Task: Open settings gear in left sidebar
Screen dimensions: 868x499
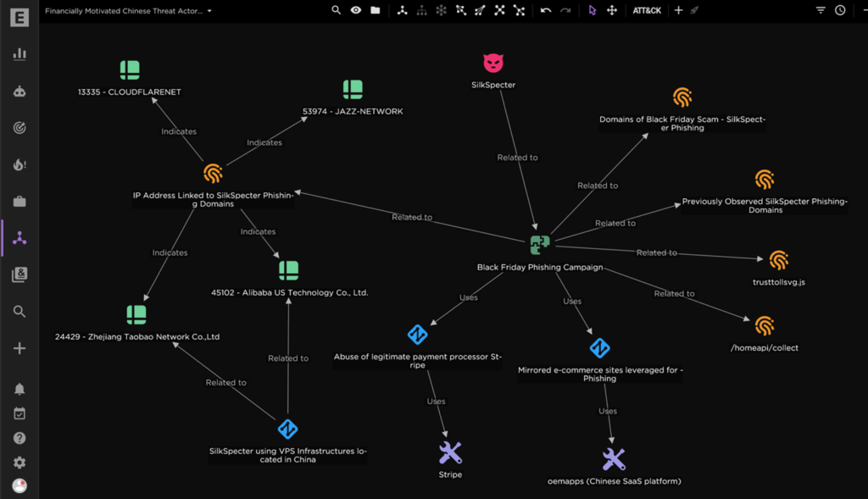Action: (x=19, y=462)
